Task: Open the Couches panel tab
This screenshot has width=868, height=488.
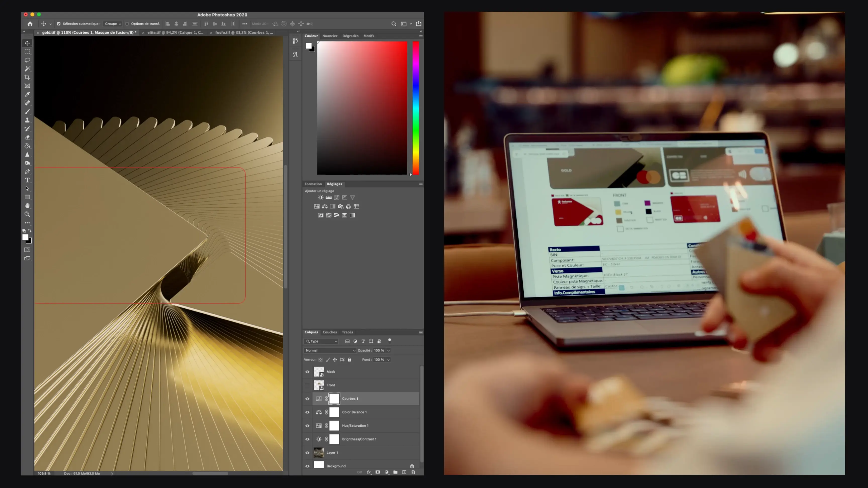Action: pyautogui.click(x=330, y=332)
